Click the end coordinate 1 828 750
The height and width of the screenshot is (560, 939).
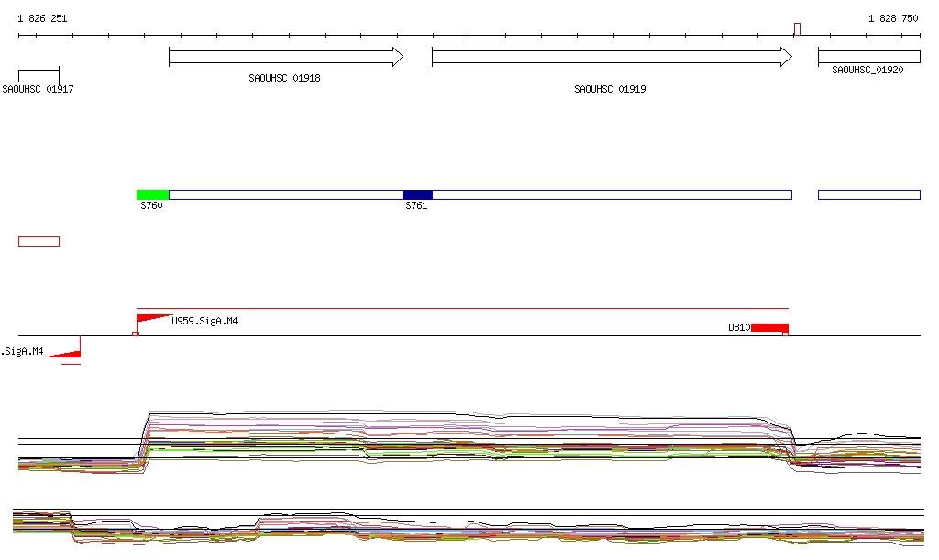click(892, 18)
